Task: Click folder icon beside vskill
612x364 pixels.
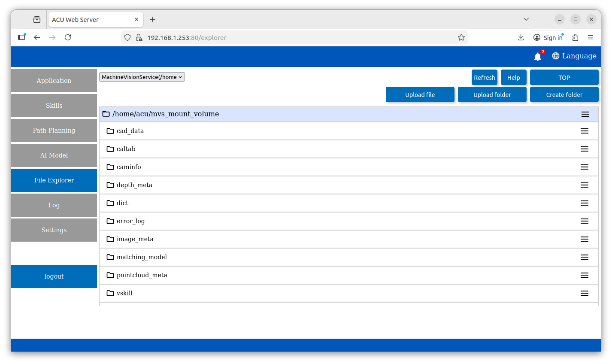Action: point(110,293)
